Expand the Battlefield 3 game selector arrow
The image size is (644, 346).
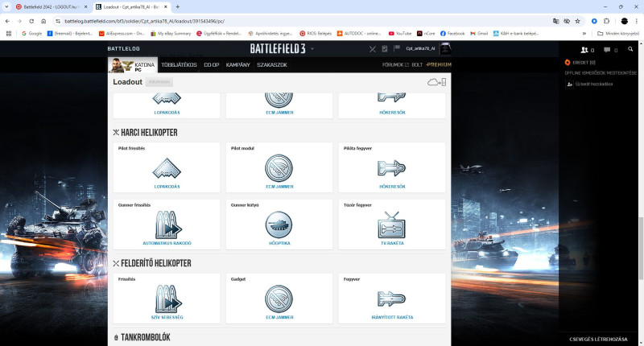312,49
